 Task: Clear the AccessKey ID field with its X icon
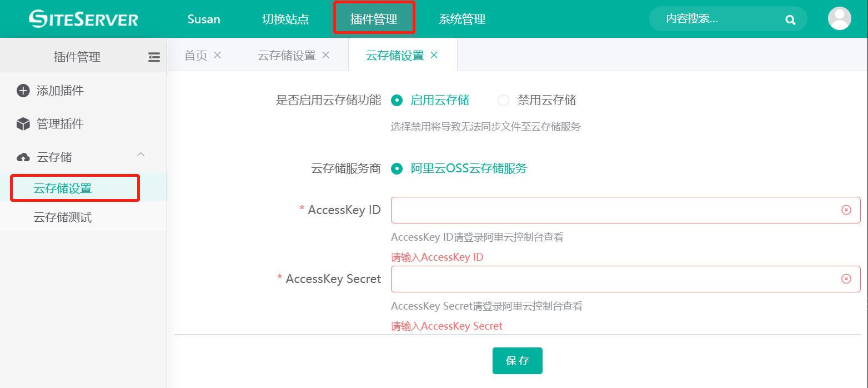coord(846,210)
